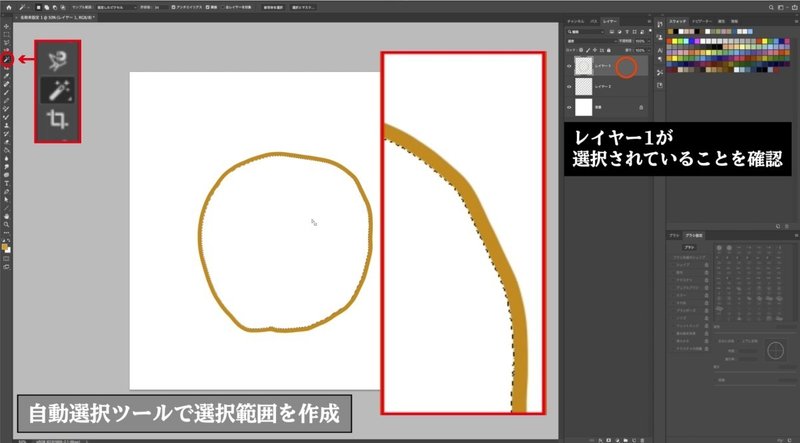Open the Edit Toolbar three-dots icon
The height and width of the screenshot is (443, 800).
click(7, 233)
